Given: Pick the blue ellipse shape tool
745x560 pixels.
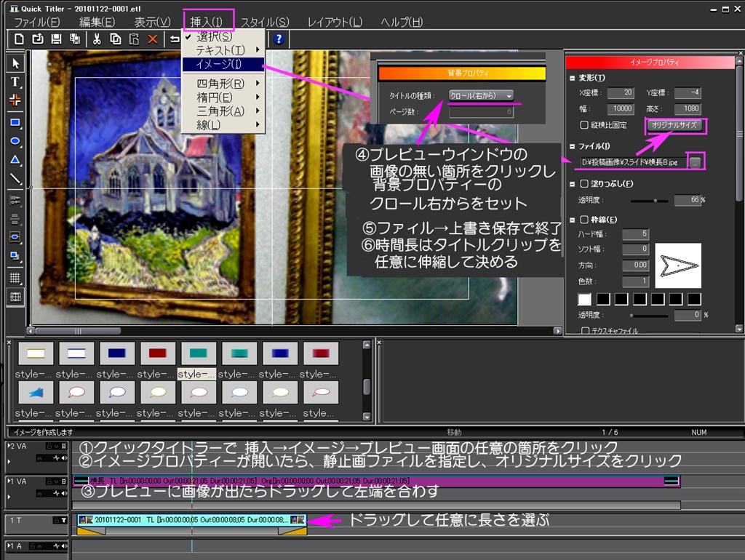Looking at the screenshot, I should (x=15, y=141).
